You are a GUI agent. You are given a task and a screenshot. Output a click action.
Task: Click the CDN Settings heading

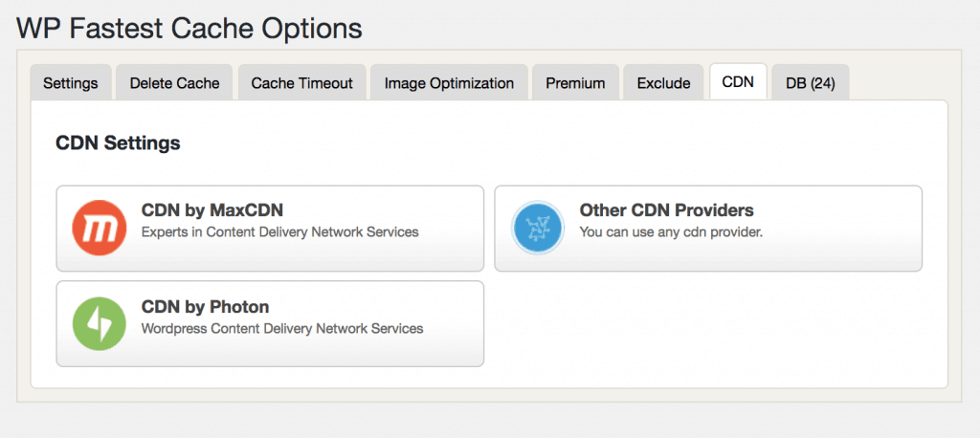(118, 143)
